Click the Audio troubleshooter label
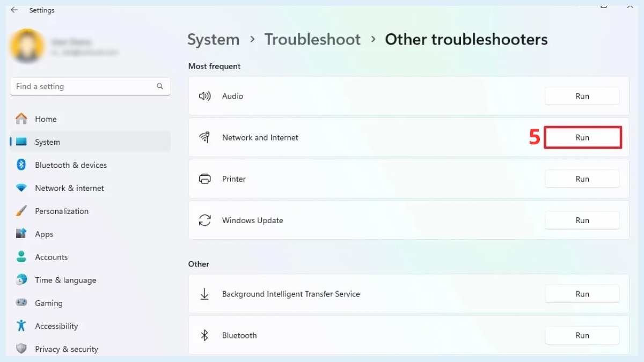The width and height of the screenshot is (644, 362). [x=232, y=96]
